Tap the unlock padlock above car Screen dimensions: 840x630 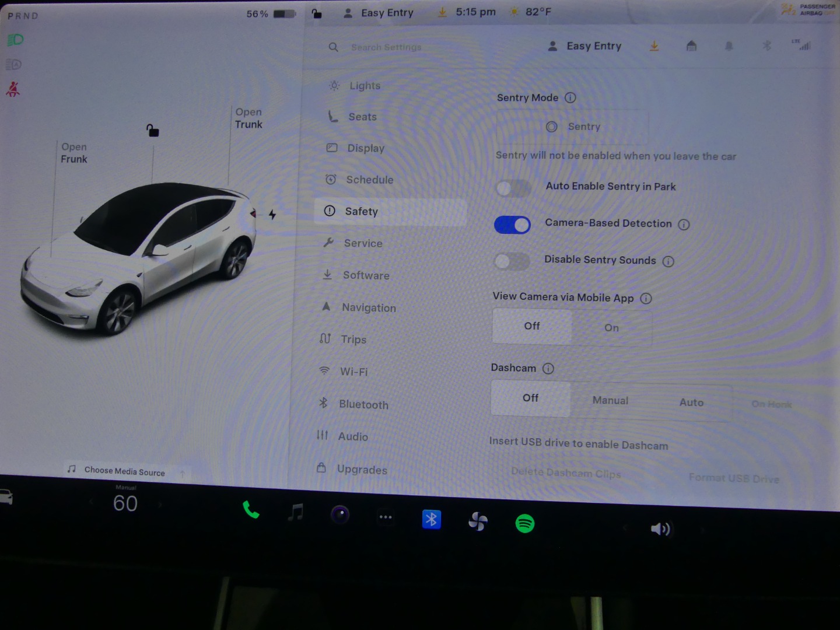coord(152,130)
